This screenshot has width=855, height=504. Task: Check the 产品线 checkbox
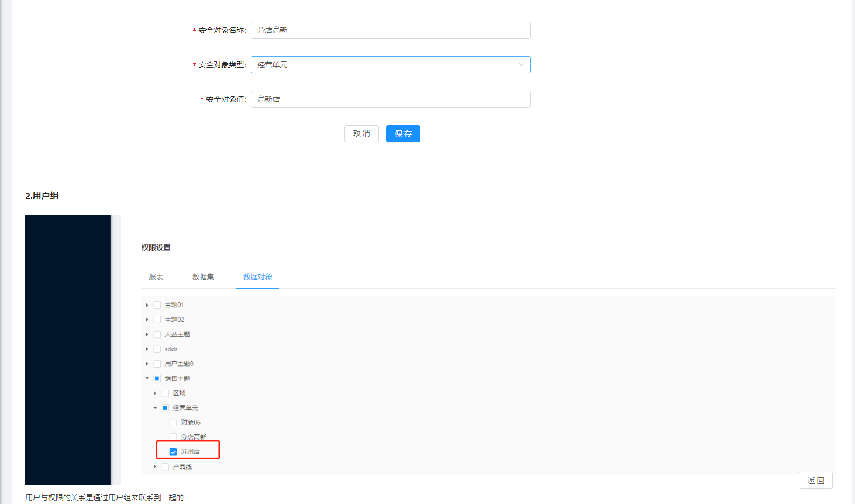[165, 467]
